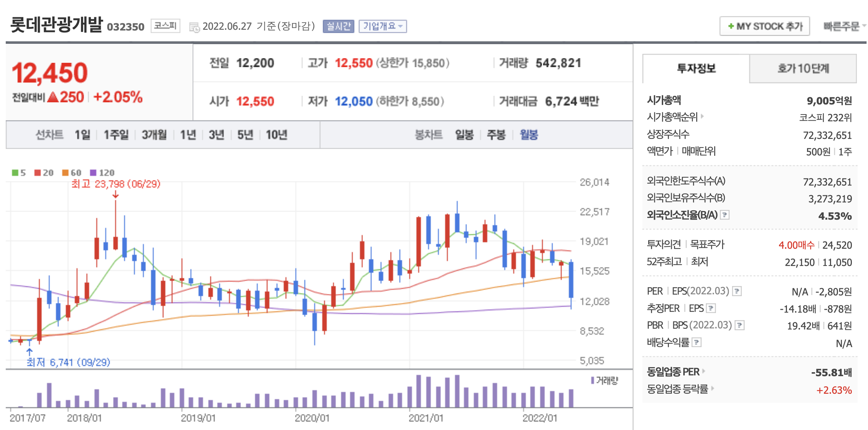Screen dimensions: 868x430
Task: Select the 1주일 line chart
Action: [x=116, y=135]
